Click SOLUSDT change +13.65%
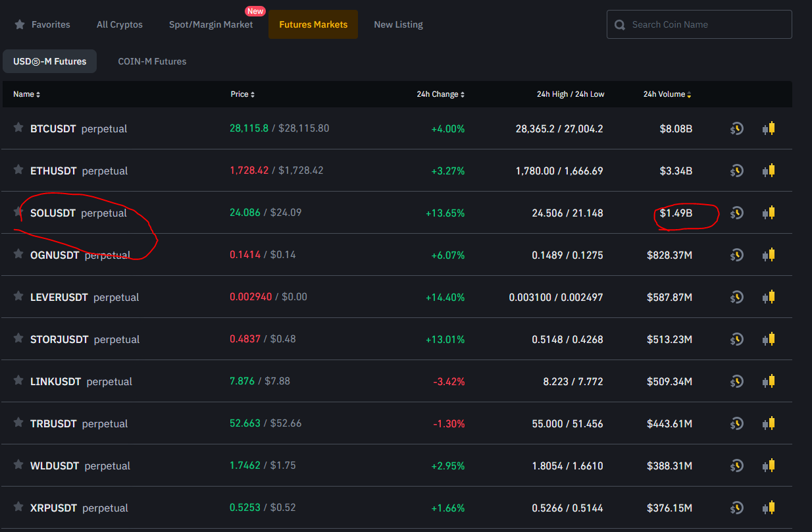The height and width of the screenshot is (532, 812). coord(445,213)
